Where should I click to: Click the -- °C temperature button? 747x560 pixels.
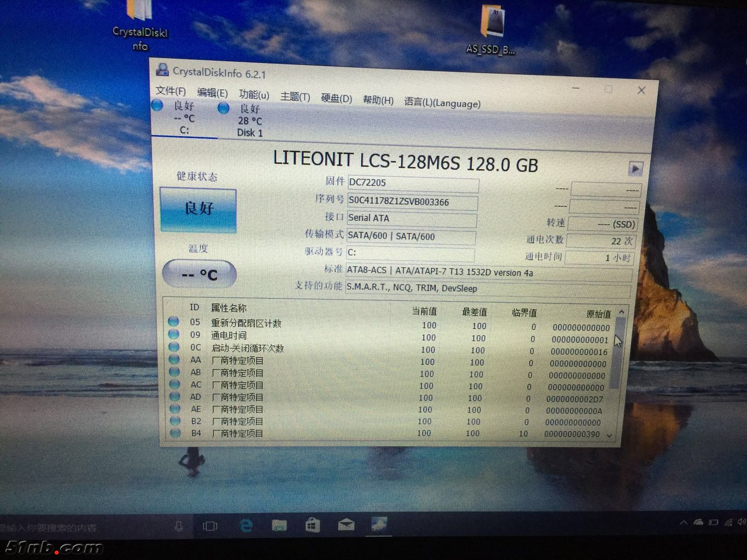click(199, 274)
